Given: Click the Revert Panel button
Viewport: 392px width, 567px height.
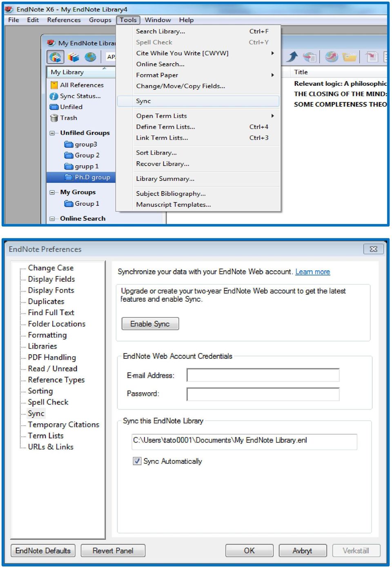Looking at the screenshot, I should coord(113,551).
